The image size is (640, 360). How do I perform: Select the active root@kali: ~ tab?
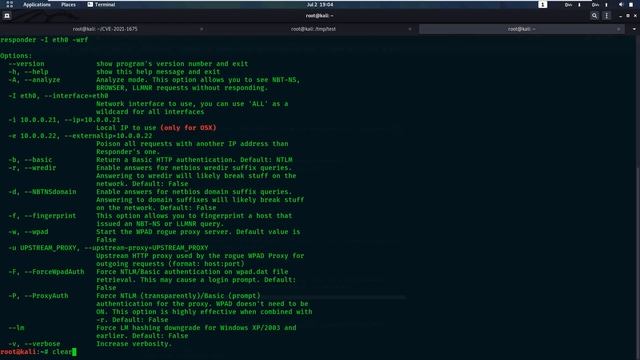click(x=522, y=29)
